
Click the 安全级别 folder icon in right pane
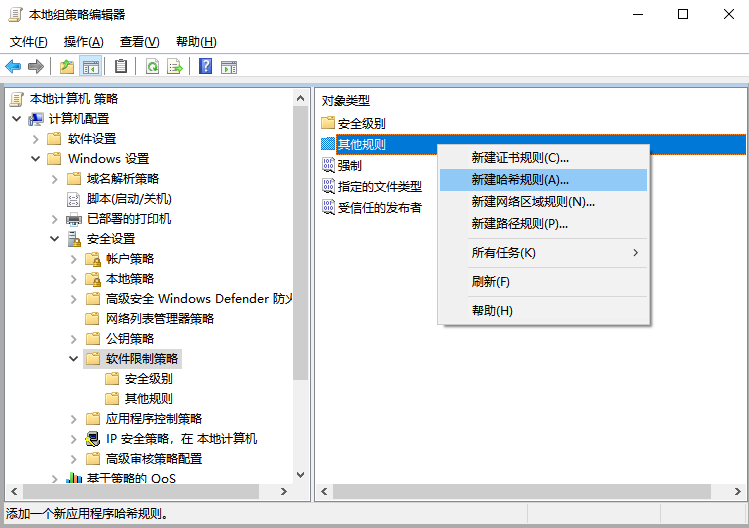point(328,123)
